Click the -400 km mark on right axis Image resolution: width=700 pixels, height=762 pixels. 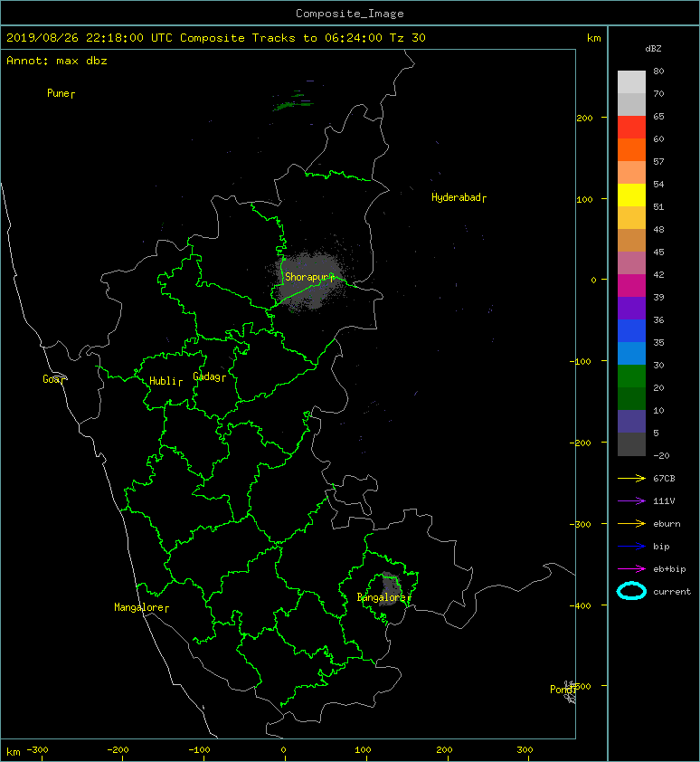580,606
